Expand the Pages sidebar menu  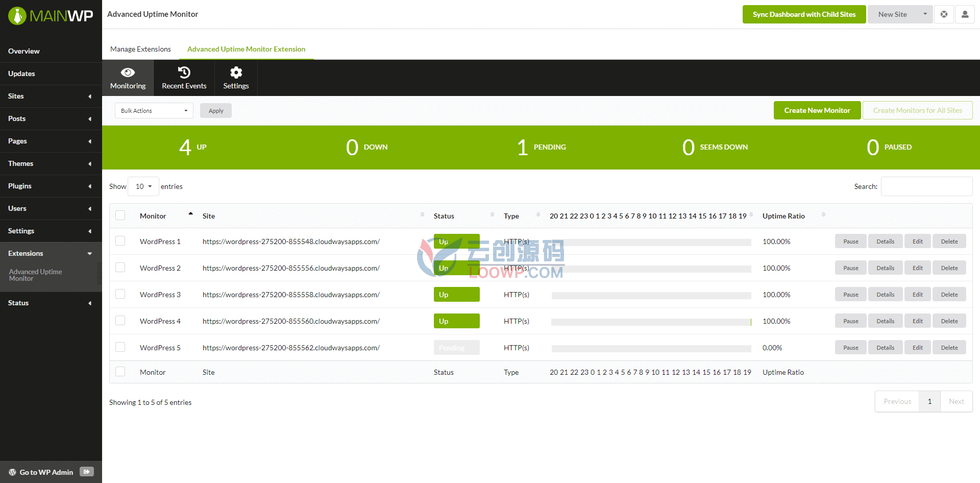tap(51, 141)
